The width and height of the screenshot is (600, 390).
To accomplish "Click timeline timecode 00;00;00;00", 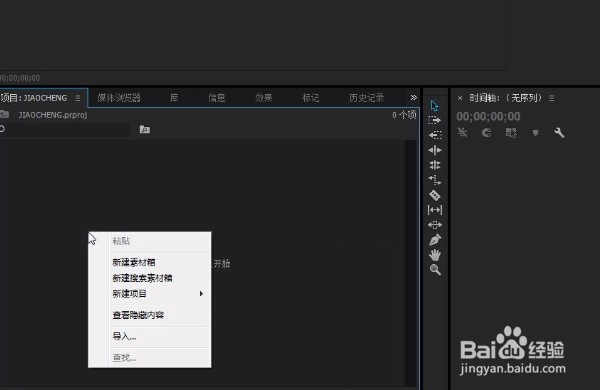I will coord(488,116).
